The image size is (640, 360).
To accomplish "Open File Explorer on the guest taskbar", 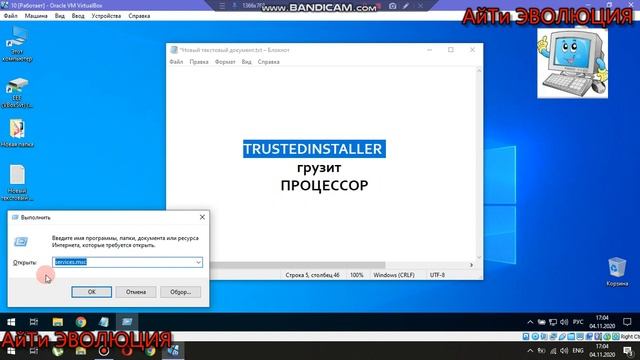I will 58,322.
